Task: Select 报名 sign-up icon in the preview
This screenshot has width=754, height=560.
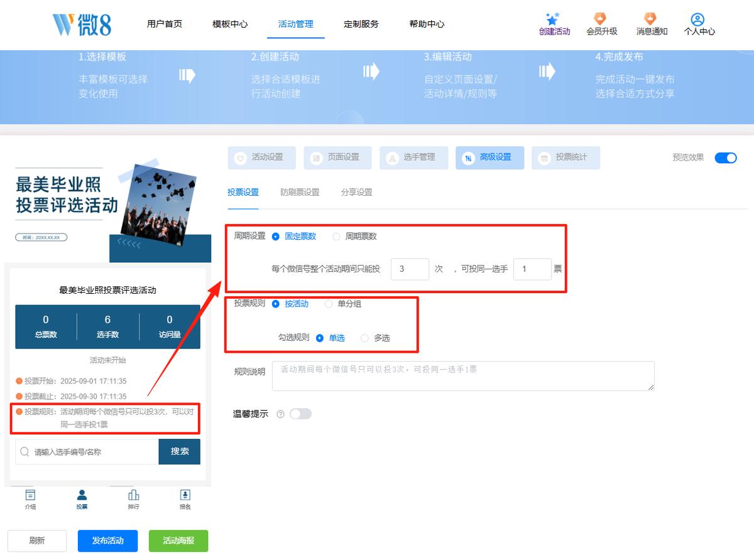Action: pos(185,495)
